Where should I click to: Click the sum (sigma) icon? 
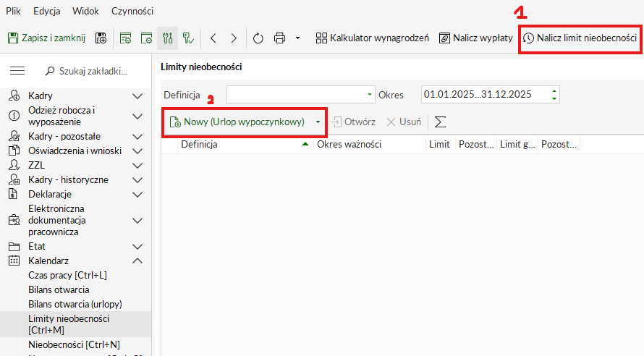tap(440, 122)
